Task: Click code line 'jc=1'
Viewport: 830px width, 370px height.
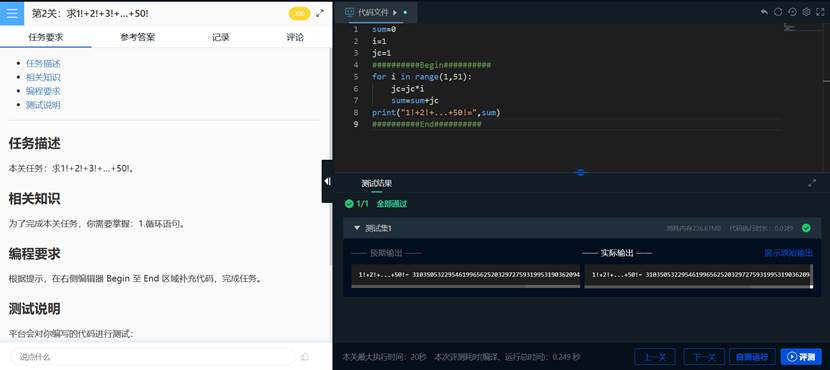Action: click(381, 53)
